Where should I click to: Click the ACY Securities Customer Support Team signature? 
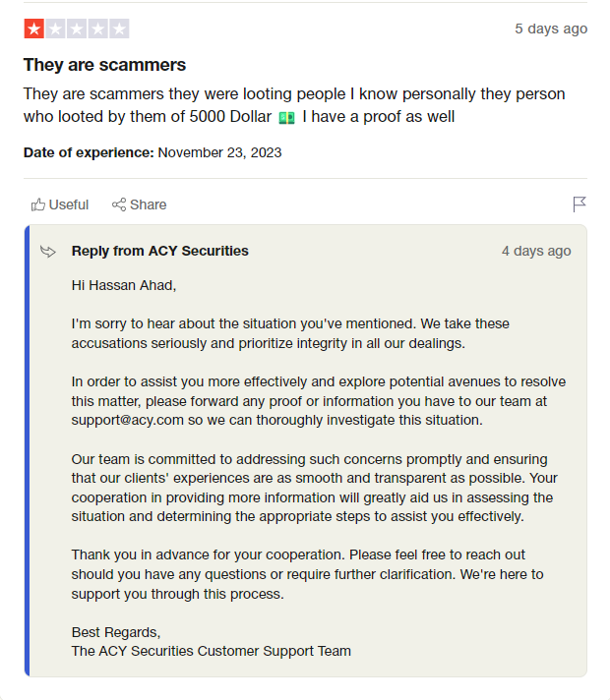click(211, 651)
